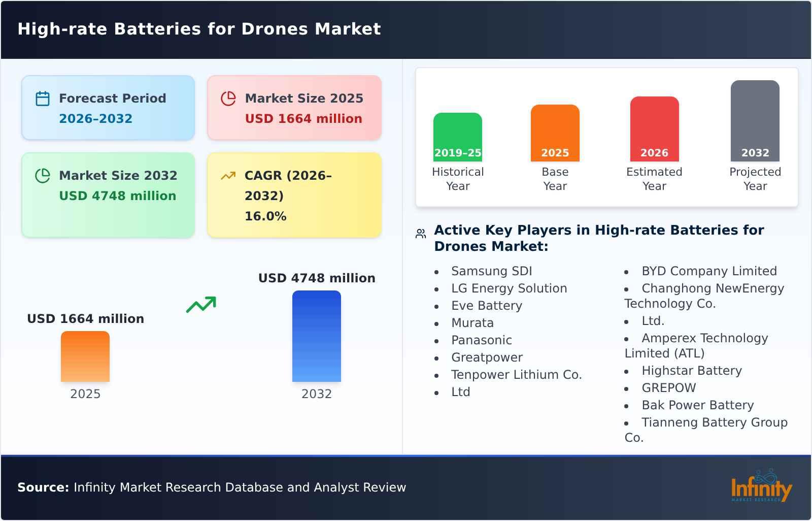This screenshot has height=521, width=812.
Task: Expand the Active Key Players list
Action: tap(599, 238)
